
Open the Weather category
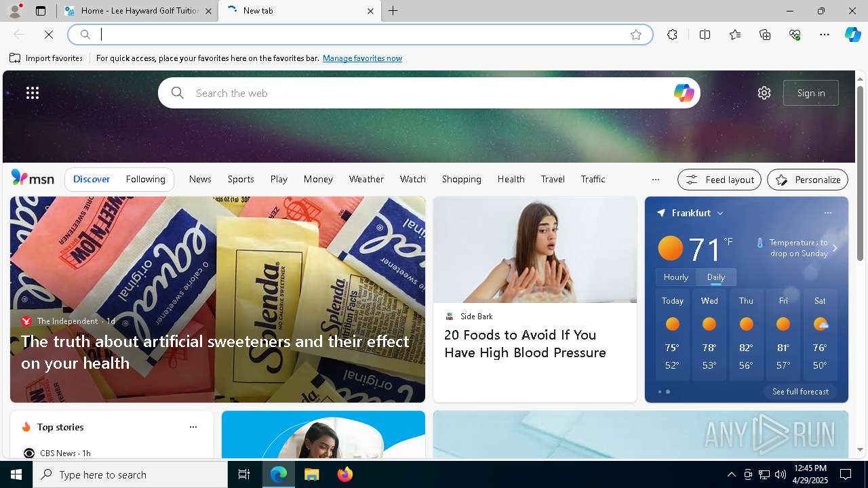pos(366,179)
